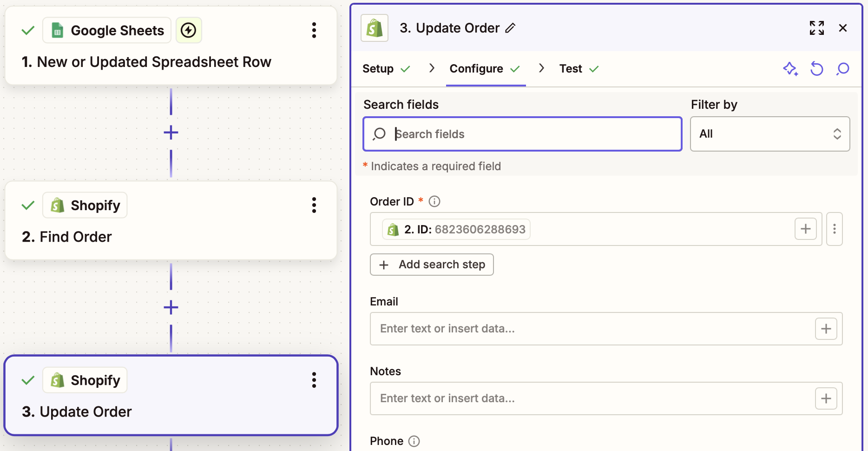Select the 3. Update Order step card

point(171,395)
